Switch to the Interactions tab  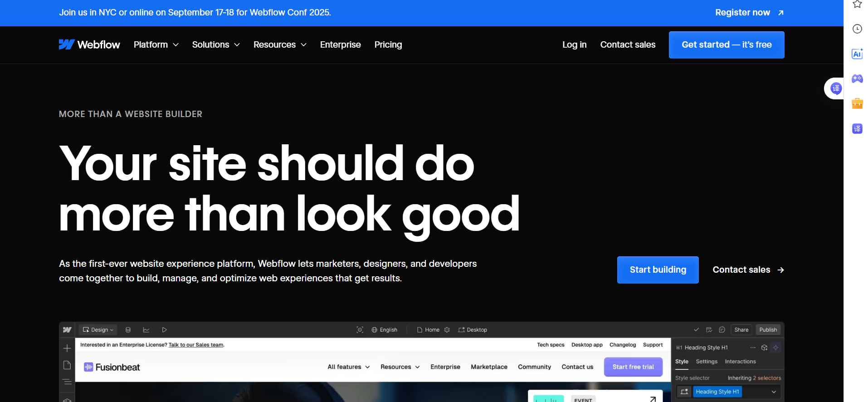740,362
